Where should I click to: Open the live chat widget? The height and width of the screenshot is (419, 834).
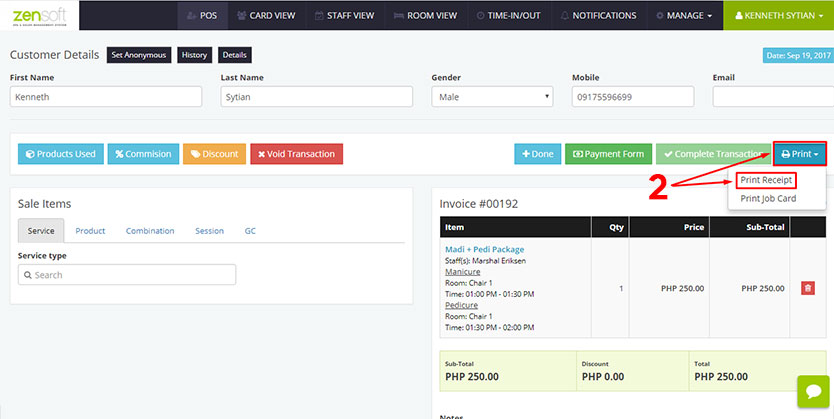coord(813,391)
